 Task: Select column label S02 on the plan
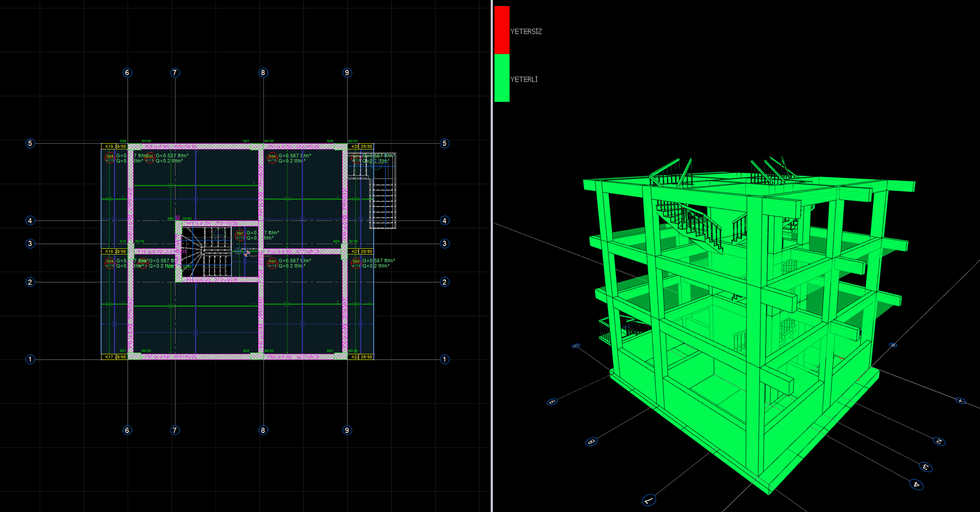pyautogui.click(x=246, y=351)
